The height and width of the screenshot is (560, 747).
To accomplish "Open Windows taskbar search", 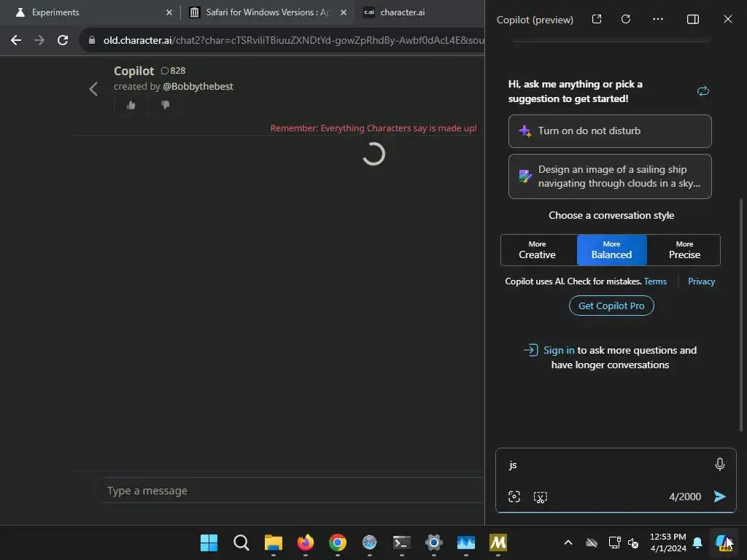I will [241, 542].
